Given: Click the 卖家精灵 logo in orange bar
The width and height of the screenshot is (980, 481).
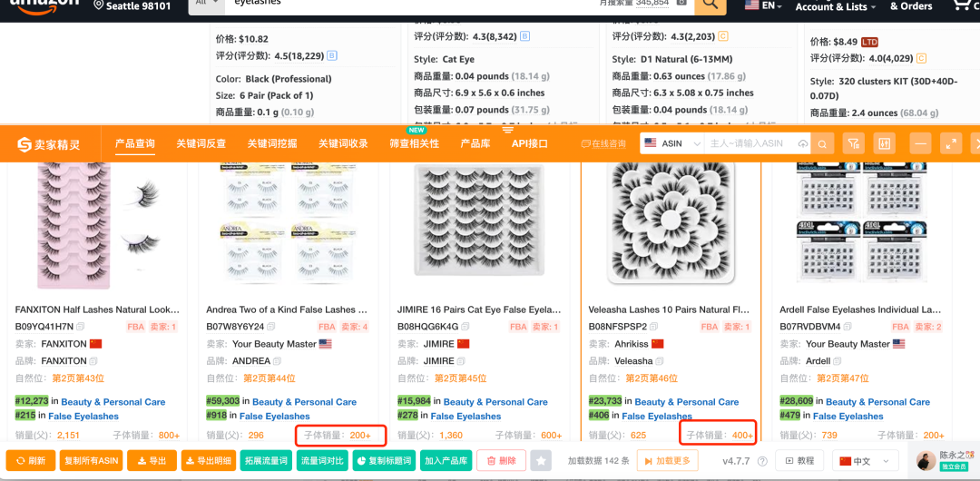Looking at the screenshot, I should [49, 144].
